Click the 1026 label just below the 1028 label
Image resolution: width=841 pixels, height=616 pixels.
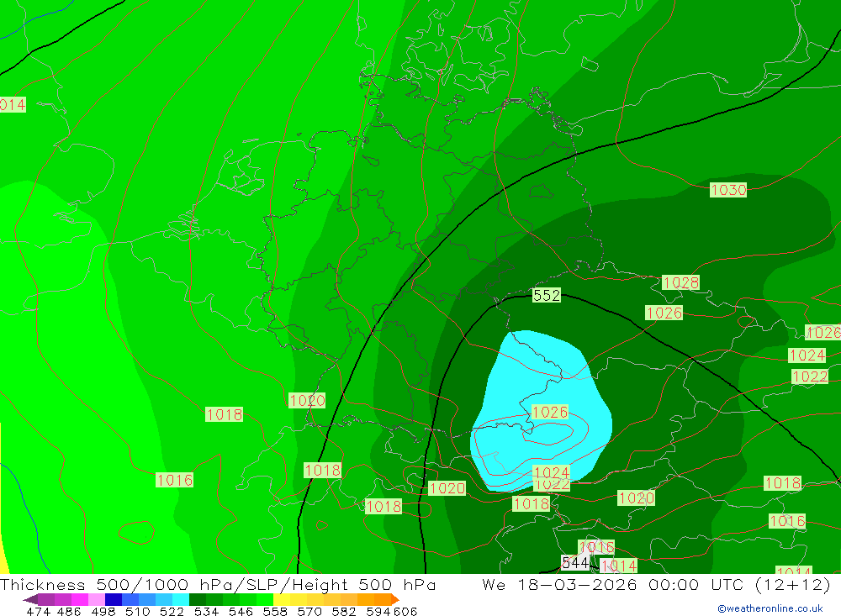[664, 313]
